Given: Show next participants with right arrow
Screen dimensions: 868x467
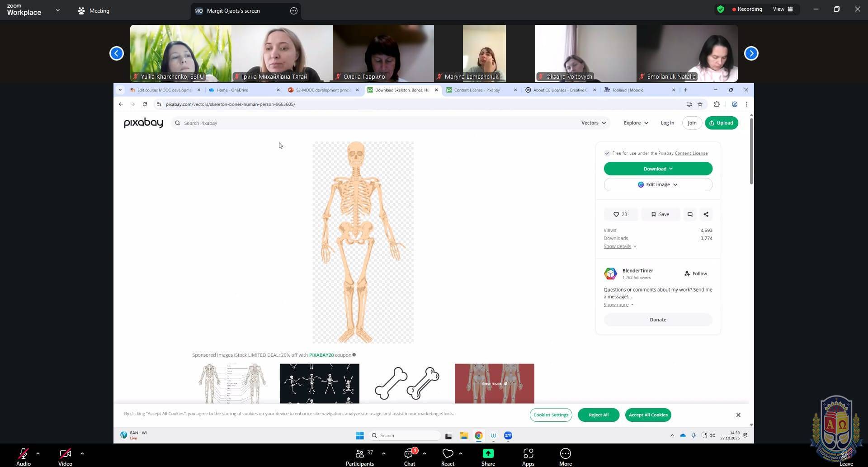Looking at the screenshot, I should coord(751,53).
